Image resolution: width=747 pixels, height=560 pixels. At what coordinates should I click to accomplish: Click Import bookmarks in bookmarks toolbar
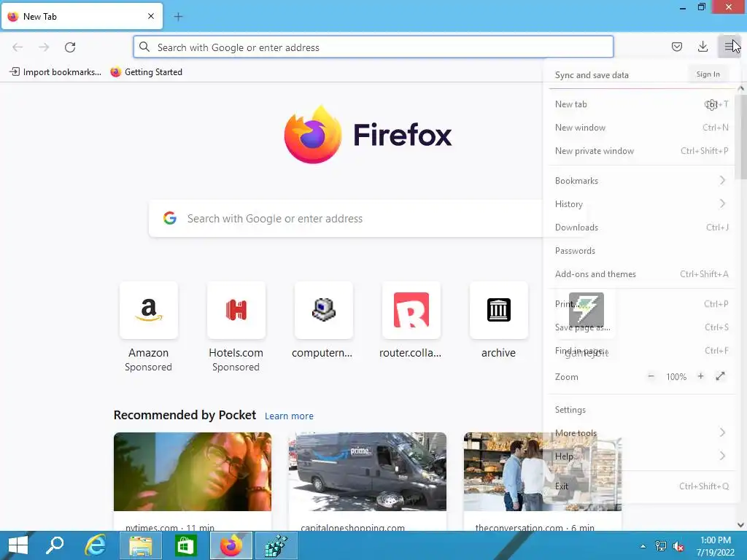[x=55, y=72]
